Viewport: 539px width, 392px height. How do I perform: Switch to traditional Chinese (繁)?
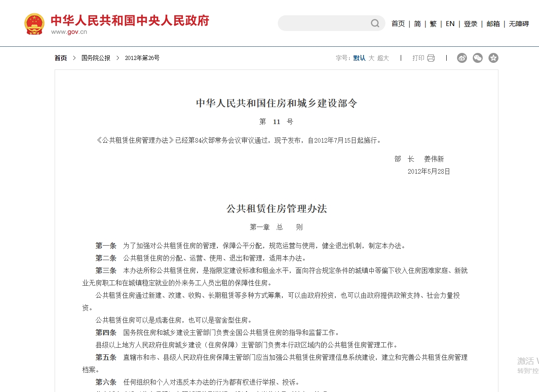click(433, 24)
